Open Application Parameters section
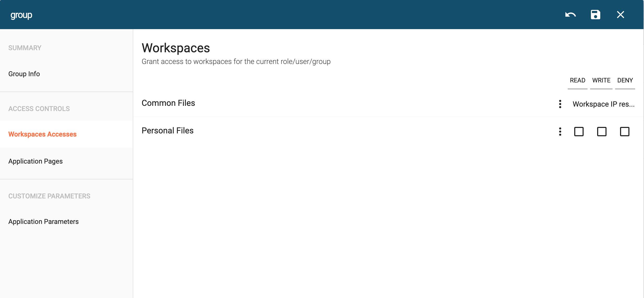644x298 pixels. click(43, 222)
